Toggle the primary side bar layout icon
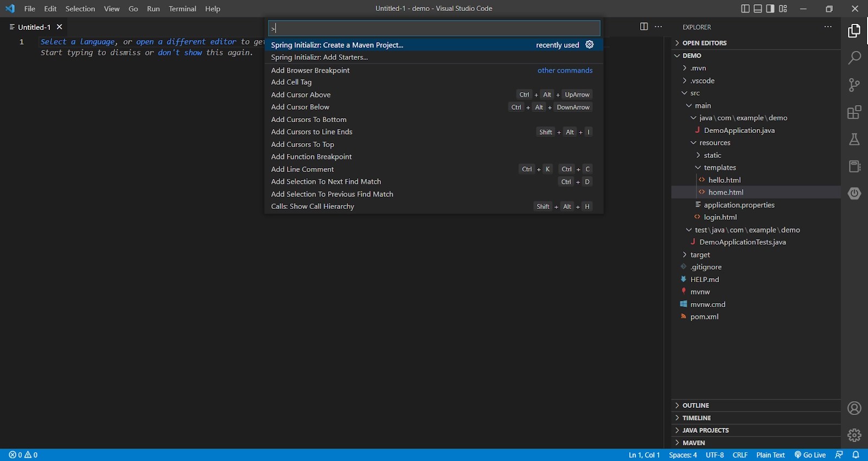 click(x=745, y=9)
